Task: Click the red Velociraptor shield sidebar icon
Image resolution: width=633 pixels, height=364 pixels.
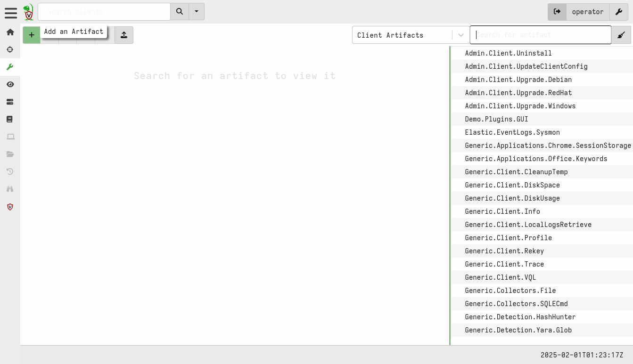Action: [x=10, y=207]
